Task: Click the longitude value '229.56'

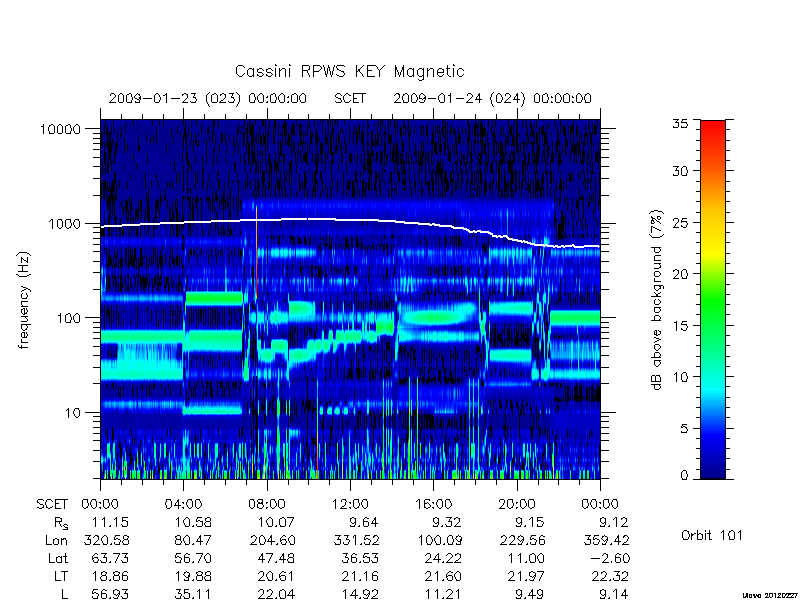Action: pyautogui.click(x=522, y=540)
